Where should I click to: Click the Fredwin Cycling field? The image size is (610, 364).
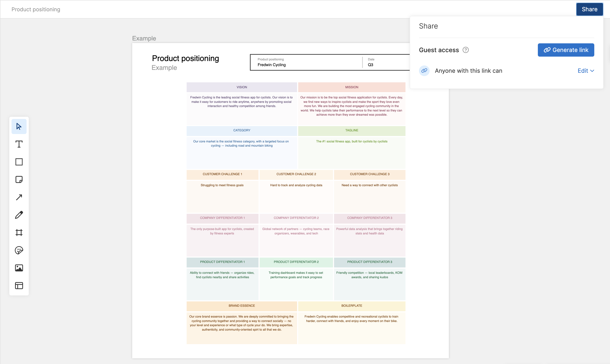click(x=272, y=65)
